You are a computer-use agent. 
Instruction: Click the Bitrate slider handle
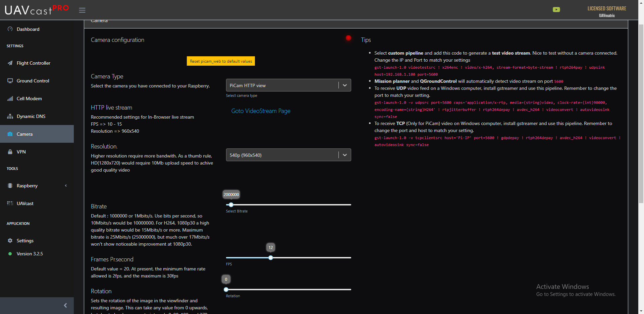(x=231, y=205)
